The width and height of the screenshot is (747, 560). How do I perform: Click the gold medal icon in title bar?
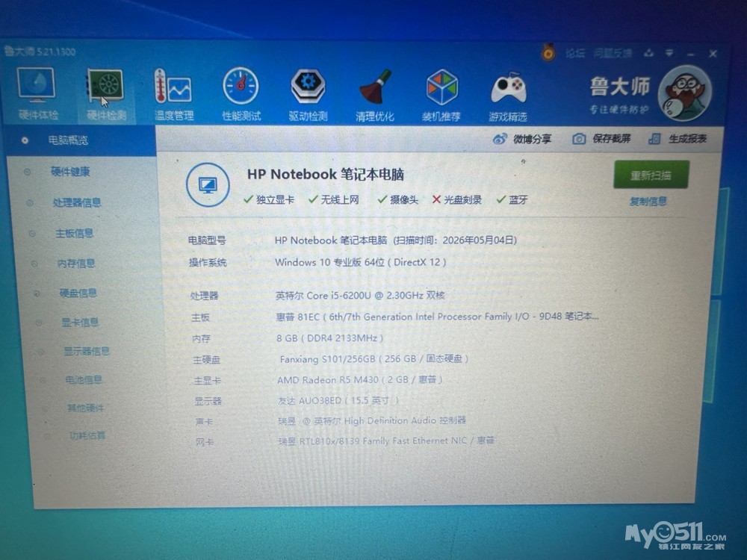tap(548, 52)
